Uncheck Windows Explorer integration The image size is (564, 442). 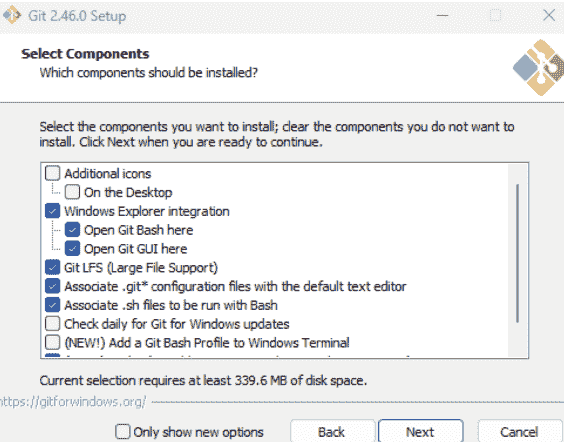[53, 211]
